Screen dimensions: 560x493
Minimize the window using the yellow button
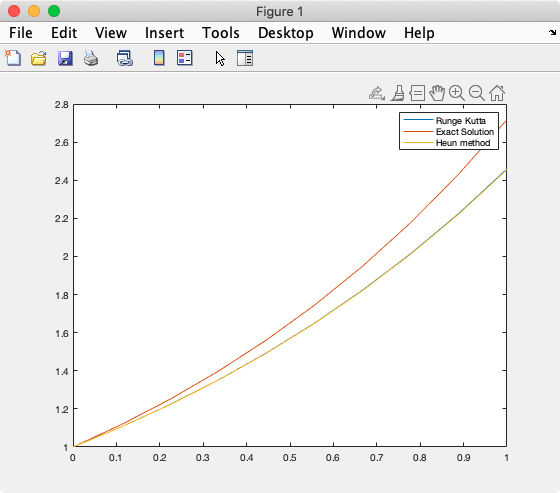(34, 11)
